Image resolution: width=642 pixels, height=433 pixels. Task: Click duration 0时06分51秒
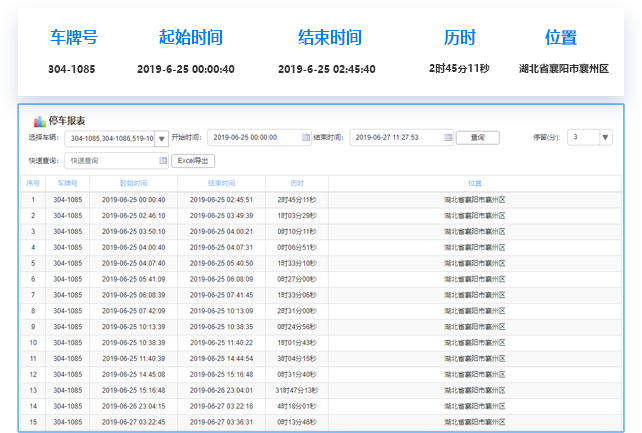tap(297, 248)
